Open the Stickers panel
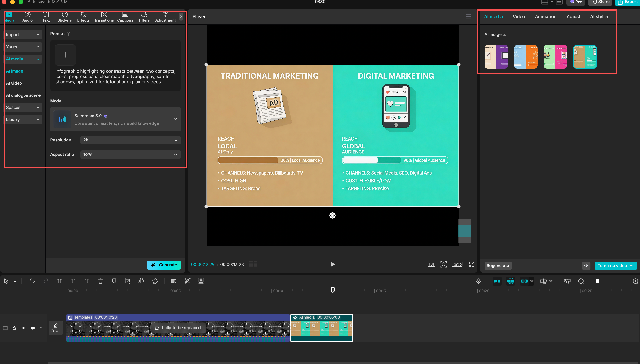Viewport: 640px width, 364px height. (65, 17)
